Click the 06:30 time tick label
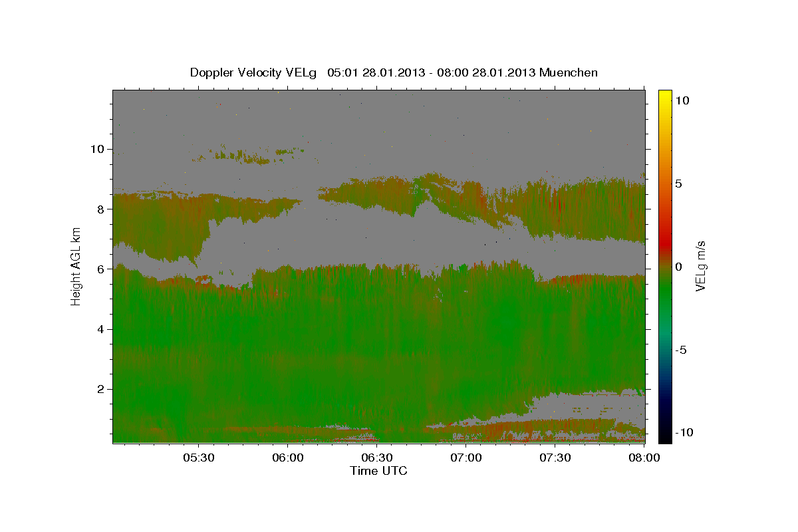 coord(377,458)
